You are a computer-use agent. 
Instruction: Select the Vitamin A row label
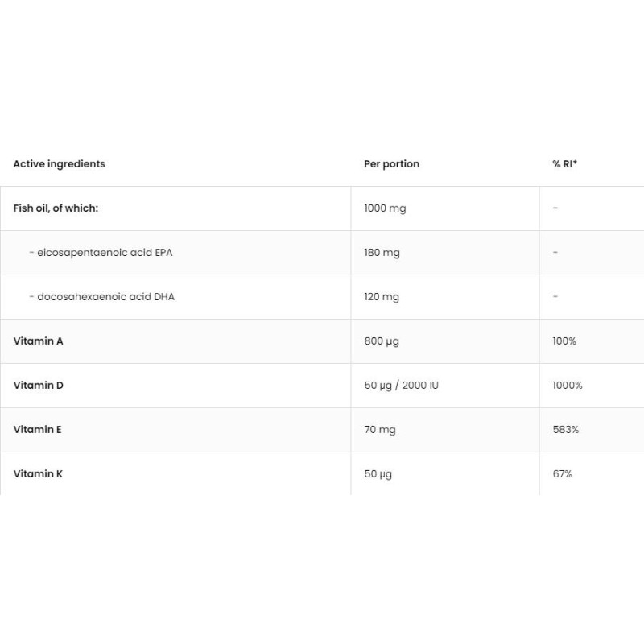pyautogui.click(x=39, y=341)
